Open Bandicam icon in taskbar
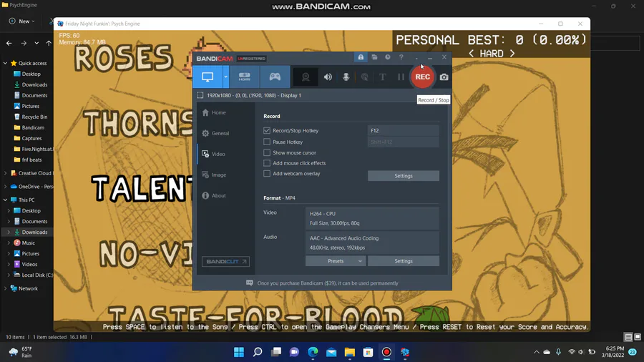This screenshot has width=644, height=362. click(386, 352)
